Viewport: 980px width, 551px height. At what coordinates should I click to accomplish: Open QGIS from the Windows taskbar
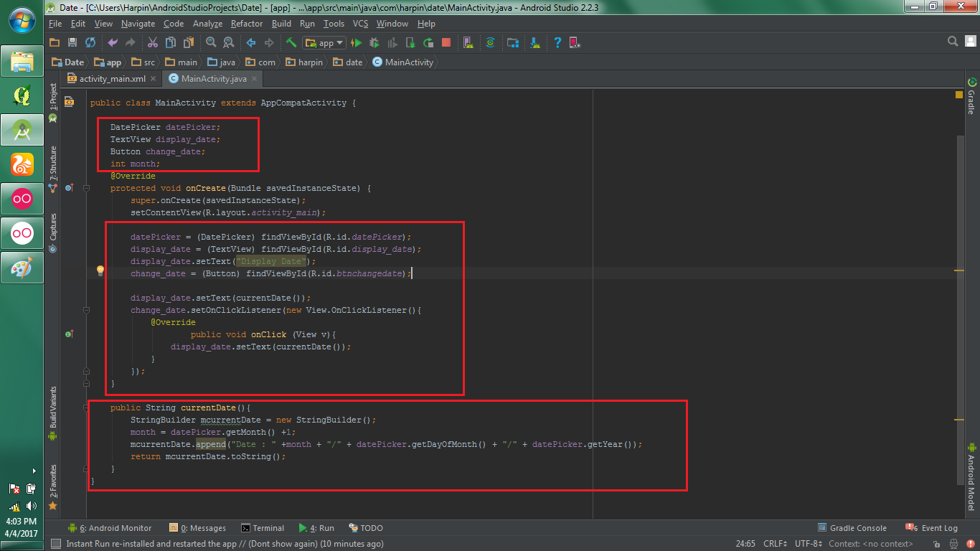(22, 95)
